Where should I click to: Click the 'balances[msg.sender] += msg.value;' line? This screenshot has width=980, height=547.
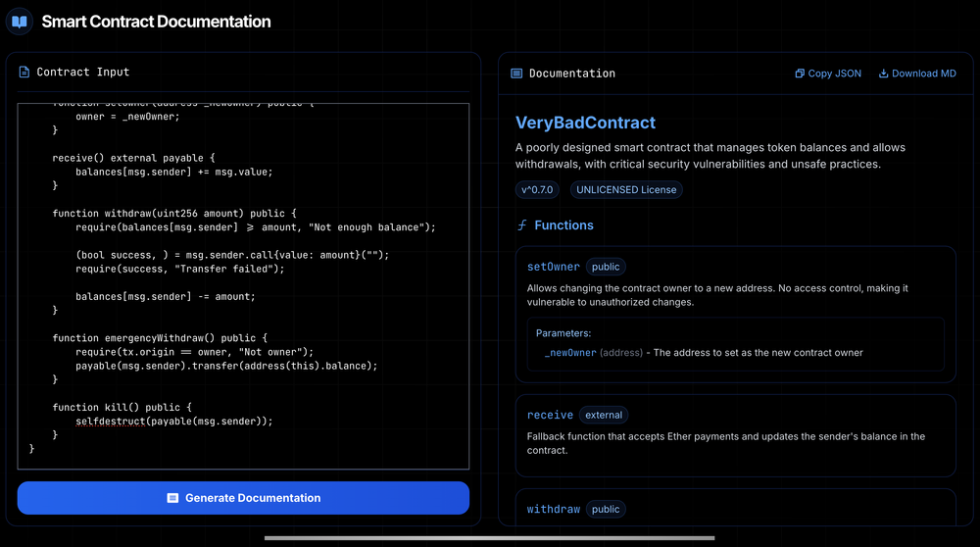click(174, 172)
